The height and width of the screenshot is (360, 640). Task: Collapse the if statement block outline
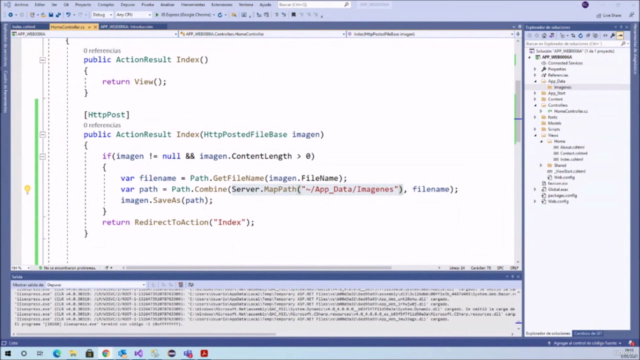pyautogui.click(x=42, y=156)
